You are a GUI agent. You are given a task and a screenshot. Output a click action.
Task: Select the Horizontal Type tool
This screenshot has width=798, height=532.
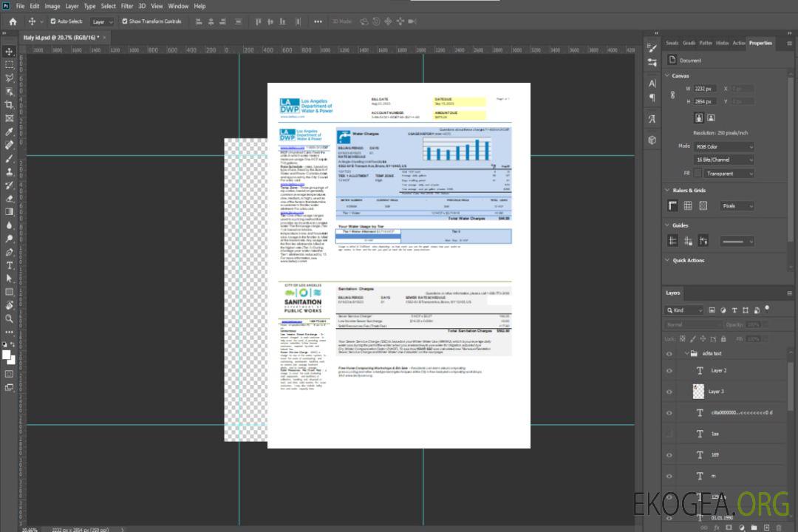(x=10, y=265)
